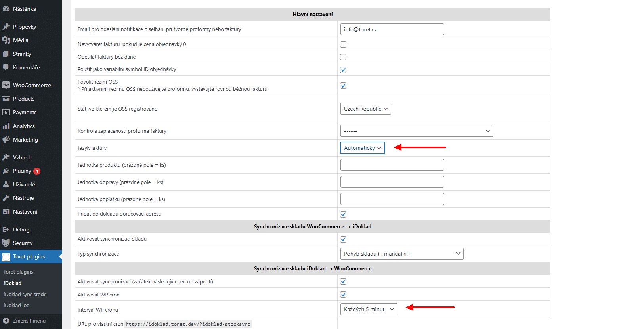The height and width of the screenshot is (329, 644).
Task: Click the 'Jednotka produktu' input field
Action: (x=392, y=165)
